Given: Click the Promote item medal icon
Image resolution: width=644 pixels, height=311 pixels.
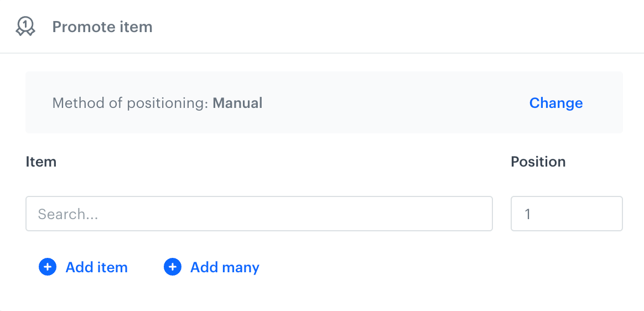Looking at the screenshot, I should coord(25,27).
